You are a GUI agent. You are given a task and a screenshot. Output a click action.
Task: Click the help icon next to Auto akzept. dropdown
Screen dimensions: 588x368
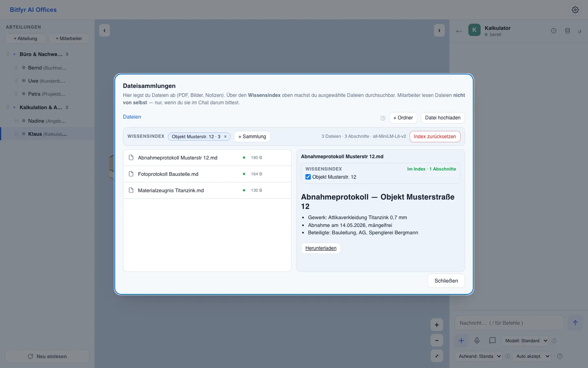coord(560,356)
